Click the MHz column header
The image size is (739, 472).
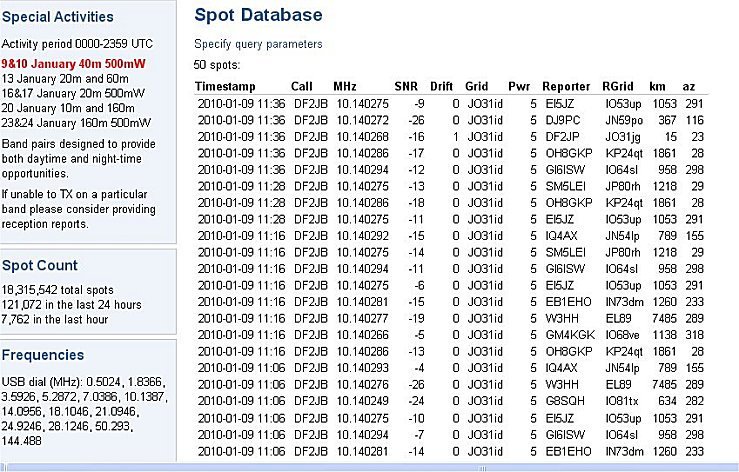pos(345,86)
